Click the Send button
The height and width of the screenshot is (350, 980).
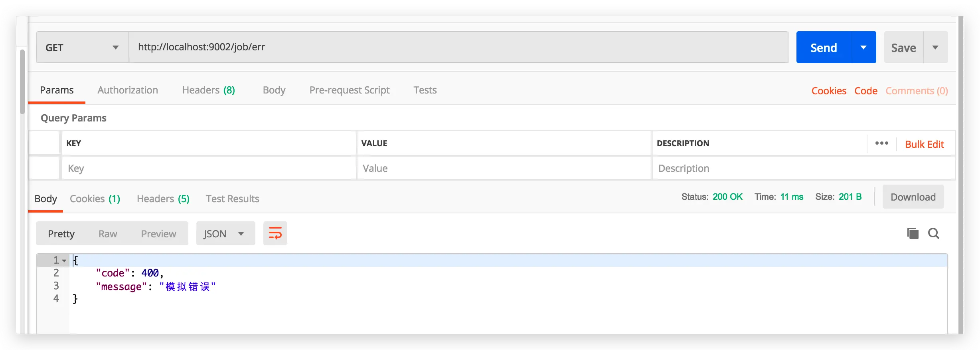click(x=824, y=47)
